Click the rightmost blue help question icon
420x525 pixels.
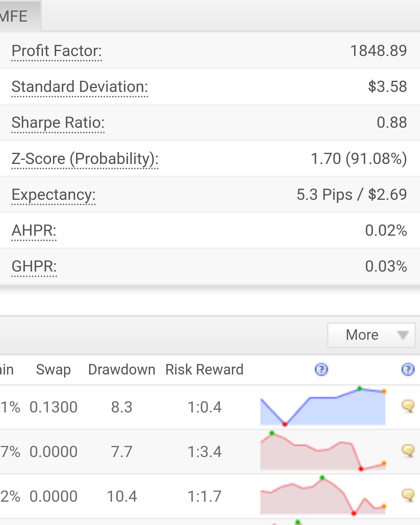[408, 370]
